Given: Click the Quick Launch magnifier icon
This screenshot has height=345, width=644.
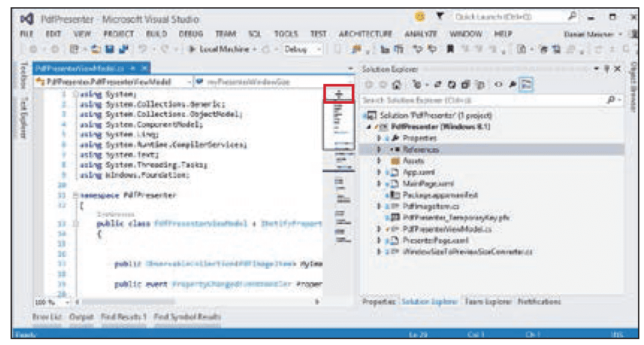Looking at the screenshot, I should click(x=572, y=17).
